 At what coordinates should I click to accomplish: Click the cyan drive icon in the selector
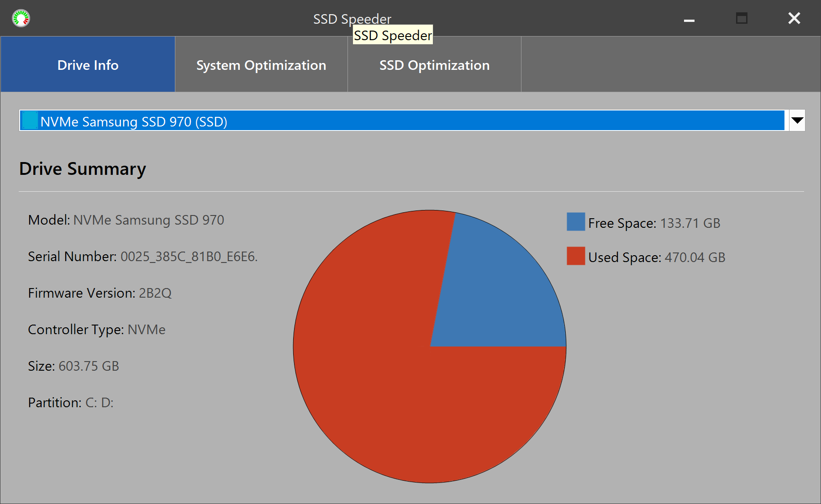tap(30, 121)
